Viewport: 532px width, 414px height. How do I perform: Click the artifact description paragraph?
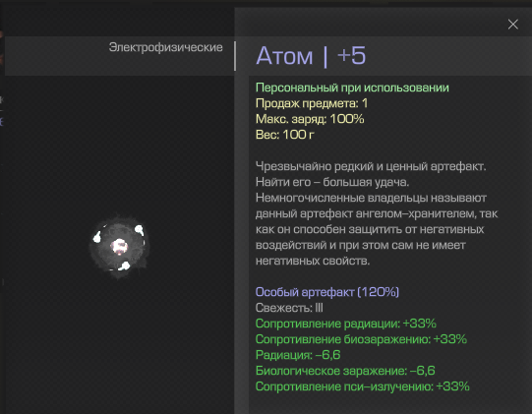point(377,213)
